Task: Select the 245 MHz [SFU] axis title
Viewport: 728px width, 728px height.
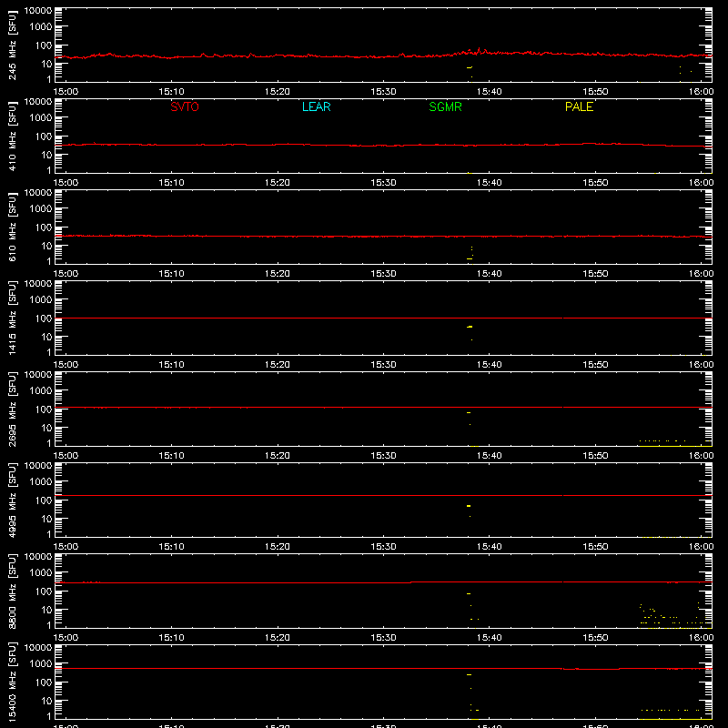Action: coord(13,45)
